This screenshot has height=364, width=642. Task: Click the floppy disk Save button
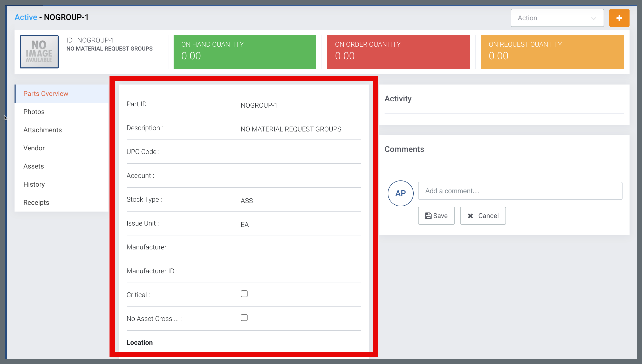click(x=436, y=216)
